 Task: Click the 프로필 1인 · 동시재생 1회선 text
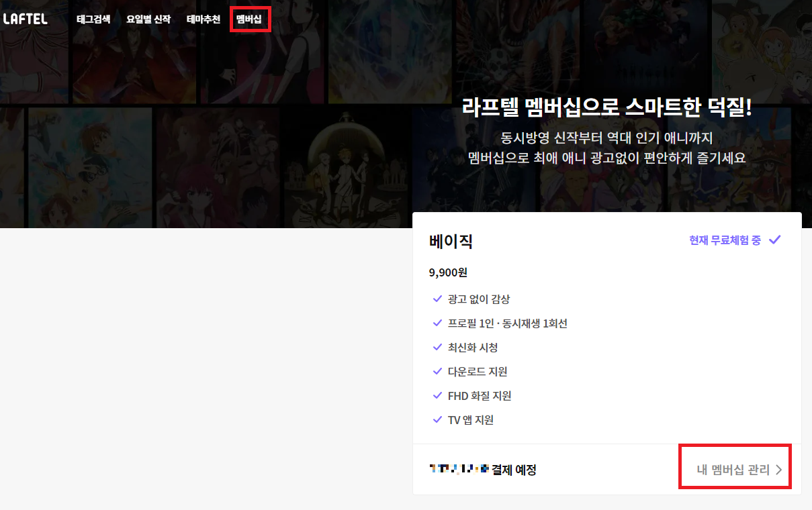[508, 323]
